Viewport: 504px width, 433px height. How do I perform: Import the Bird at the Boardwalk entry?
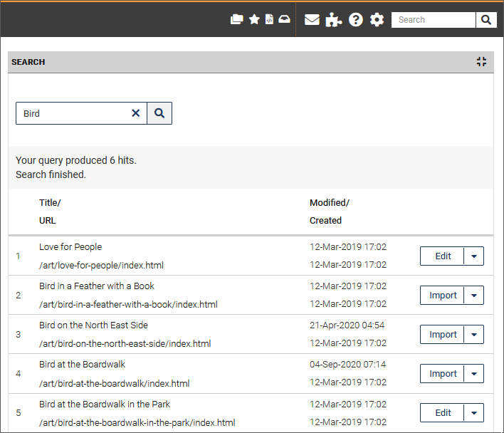[x=442, y=374]
